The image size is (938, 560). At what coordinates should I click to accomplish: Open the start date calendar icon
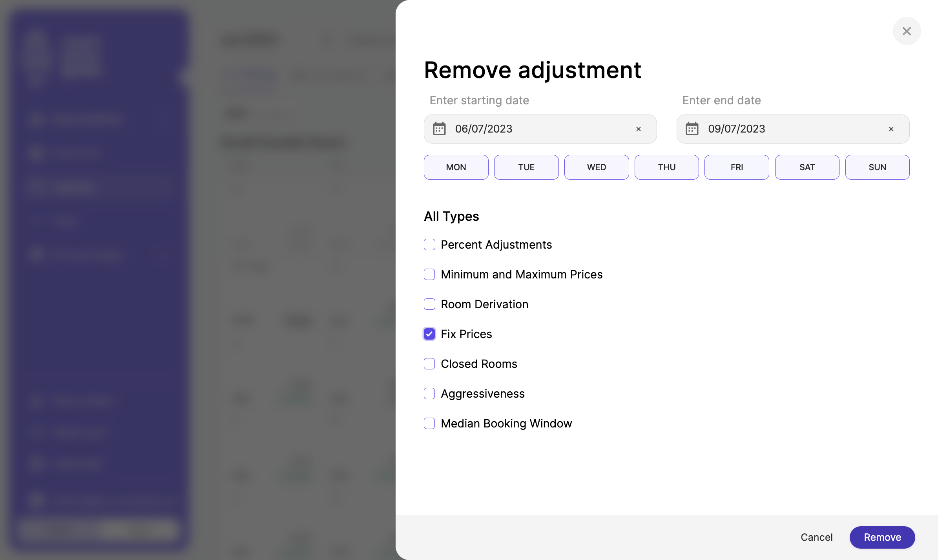pos(439,129)
